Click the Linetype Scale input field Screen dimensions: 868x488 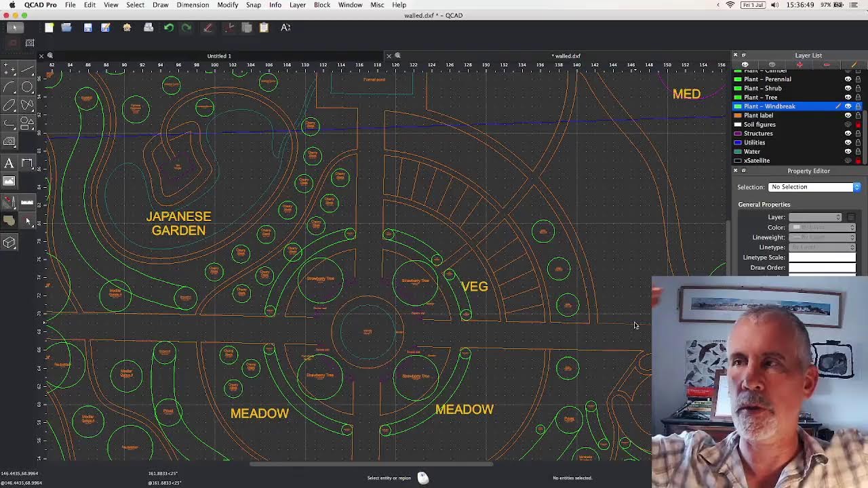(821, 258)
